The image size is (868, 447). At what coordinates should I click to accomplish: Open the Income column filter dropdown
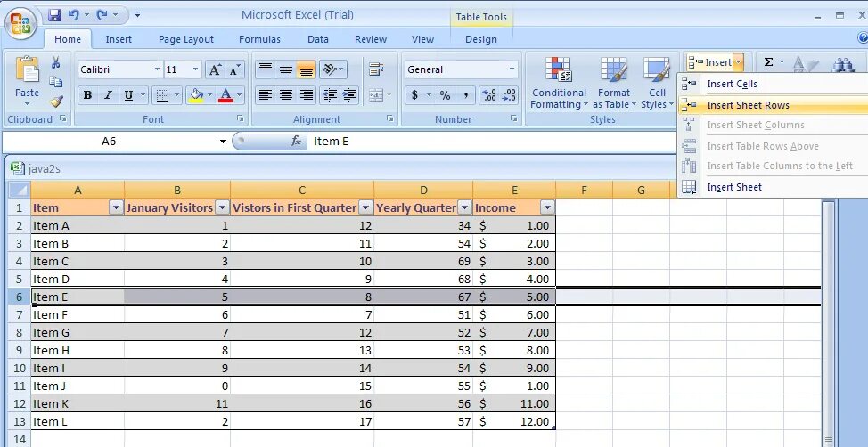(x=547, y=208)
